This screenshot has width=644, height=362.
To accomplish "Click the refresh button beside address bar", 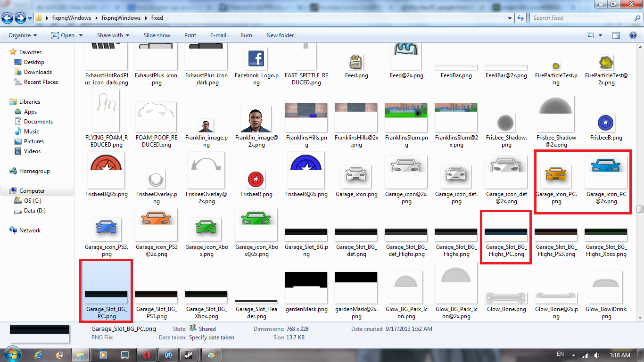I will (x=520, y=18).
